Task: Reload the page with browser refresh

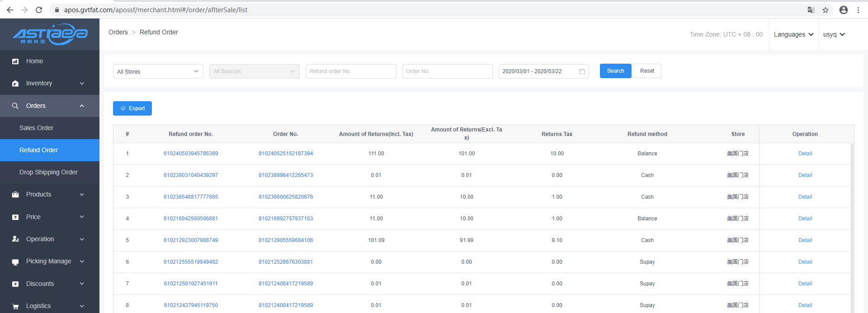Action: pos(39,10)
